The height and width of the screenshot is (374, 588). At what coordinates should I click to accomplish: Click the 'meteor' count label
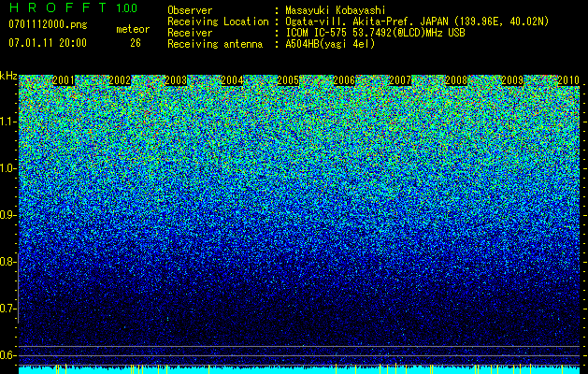(133, 29)
